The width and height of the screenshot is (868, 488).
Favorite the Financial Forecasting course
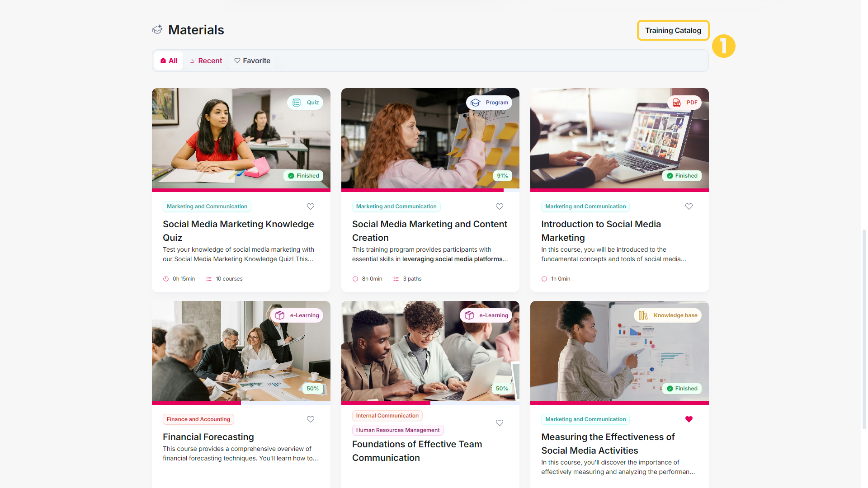coord(311,419)
